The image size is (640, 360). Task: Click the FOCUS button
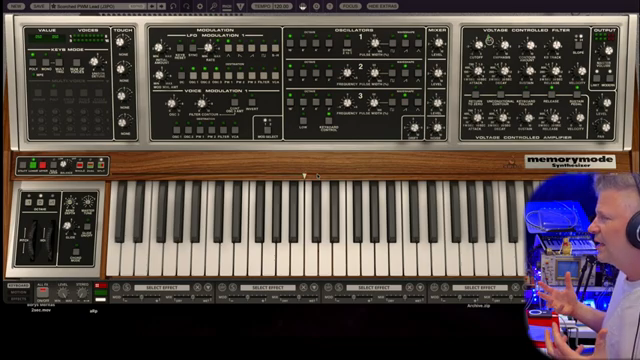tap(350, 6)
